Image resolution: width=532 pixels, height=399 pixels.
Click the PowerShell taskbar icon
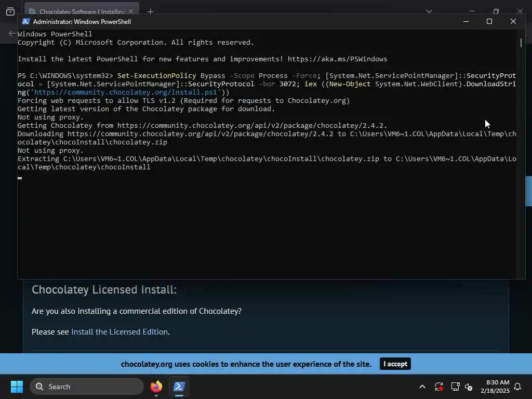(x=179, y=387)
